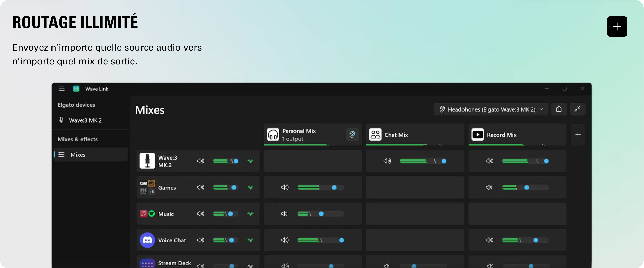This screenshot has height=268, width=644.
Task: Click the Discord Voice Chat channel icon
Action: point(147,240)
